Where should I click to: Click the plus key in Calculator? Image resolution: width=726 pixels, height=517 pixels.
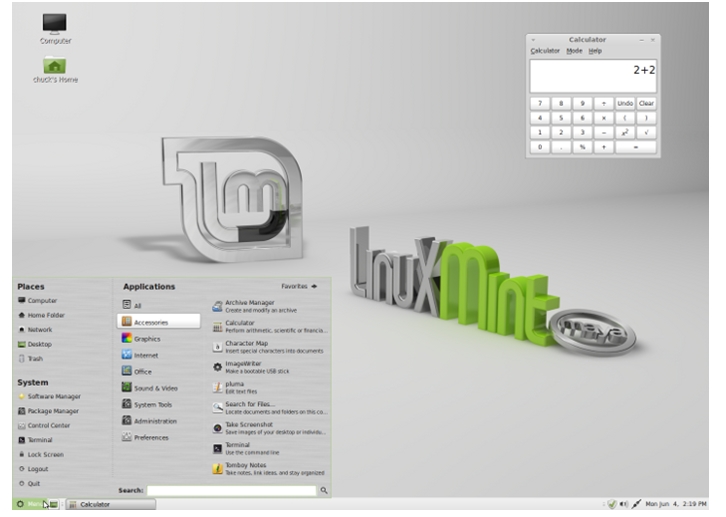(x=604, y=147)
